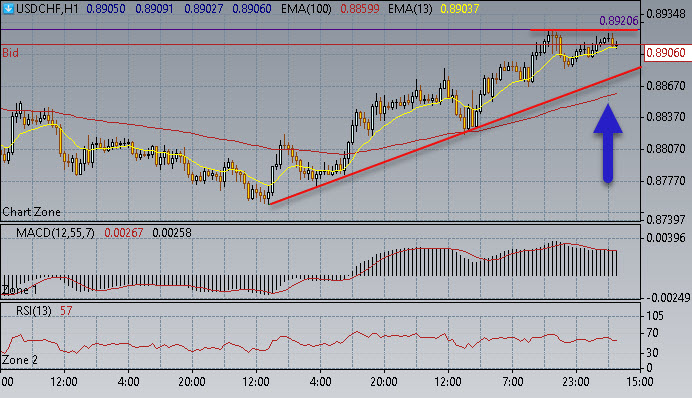This screenshot has height=398, width=692.
Task: Click the Bid price box showing 0.89060
Action: pos(666,53)
